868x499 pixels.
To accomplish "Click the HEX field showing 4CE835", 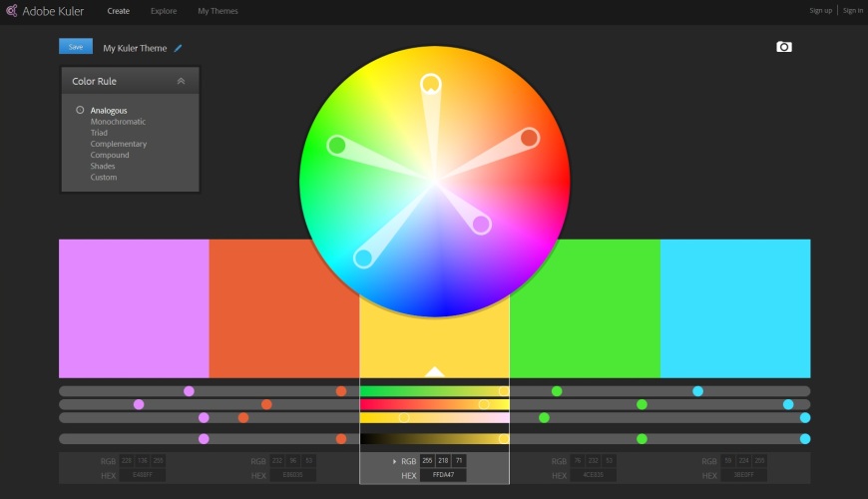I will point(593,475).
